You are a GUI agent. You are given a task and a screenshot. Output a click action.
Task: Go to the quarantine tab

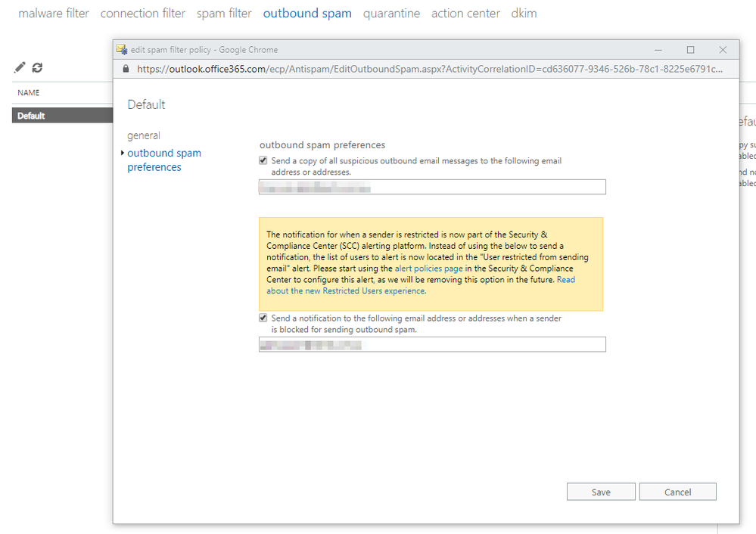pyautogui.click(x=391, y=14)
